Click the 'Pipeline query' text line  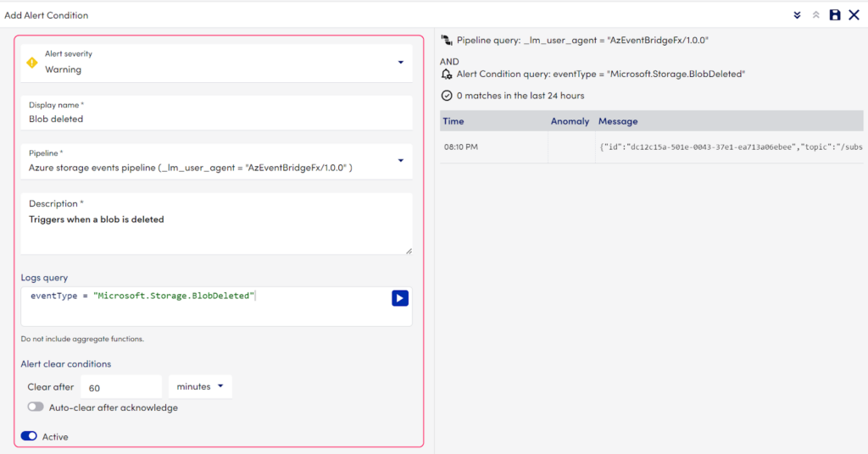click(x=582, y=41)
